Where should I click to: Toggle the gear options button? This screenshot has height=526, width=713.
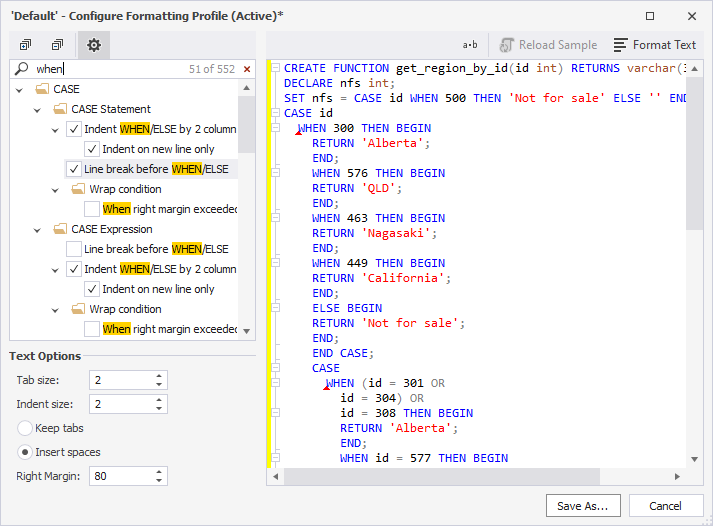tap(94, 45)
